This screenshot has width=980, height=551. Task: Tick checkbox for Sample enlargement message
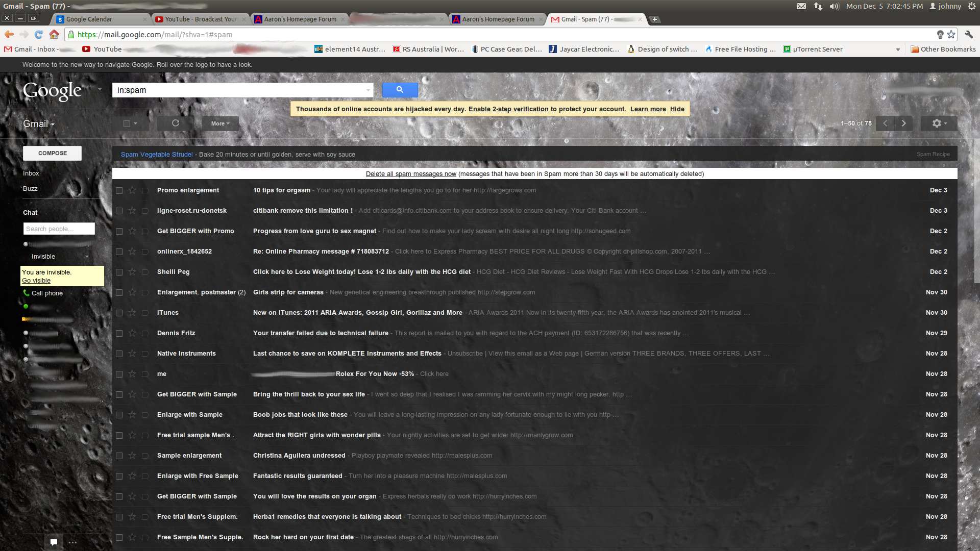pos(119,456)
